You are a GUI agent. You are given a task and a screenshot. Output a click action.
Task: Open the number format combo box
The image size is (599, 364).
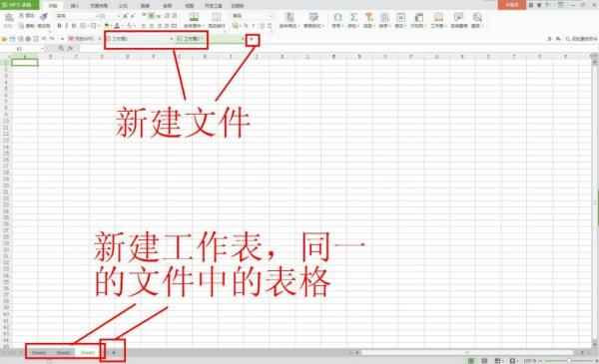point(253,16)
